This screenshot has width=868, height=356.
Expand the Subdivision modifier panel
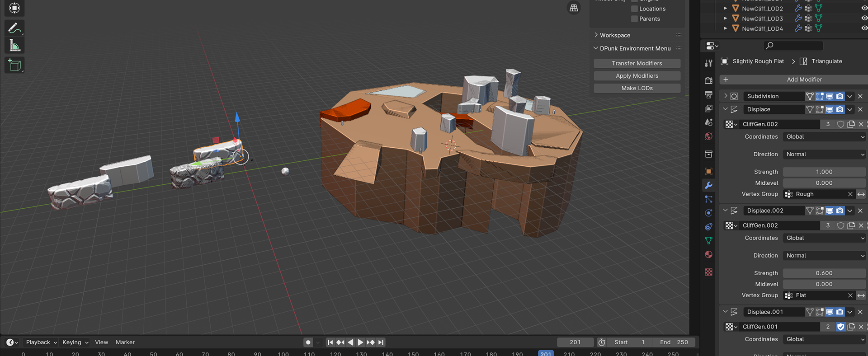tap(726, 96)
